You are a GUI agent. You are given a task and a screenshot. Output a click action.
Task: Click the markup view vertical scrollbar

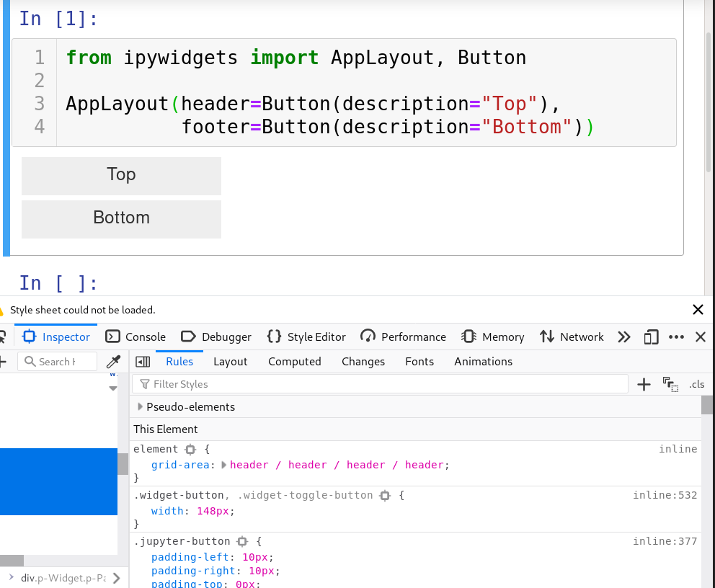123,464
